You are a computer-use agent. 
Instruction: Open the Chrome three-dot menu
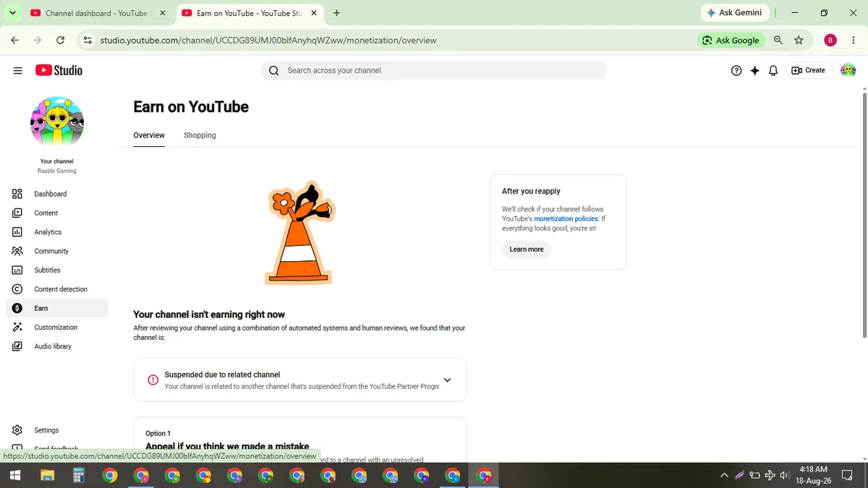854,40
